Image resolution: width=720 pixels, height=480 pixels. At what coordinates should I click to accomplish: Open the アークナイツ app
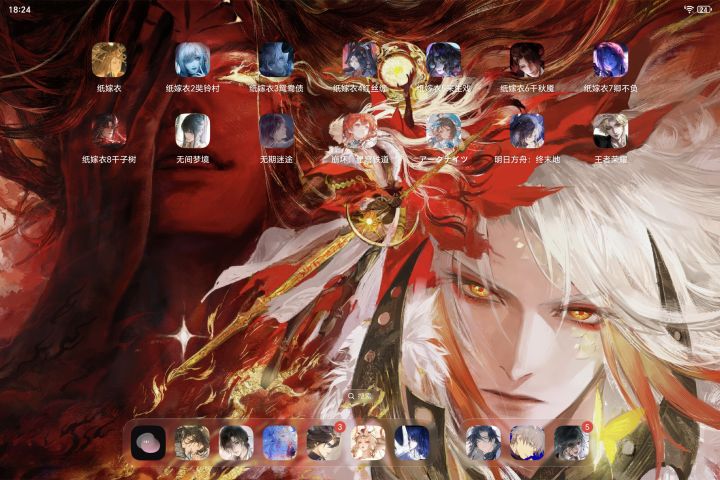point(444,131)
